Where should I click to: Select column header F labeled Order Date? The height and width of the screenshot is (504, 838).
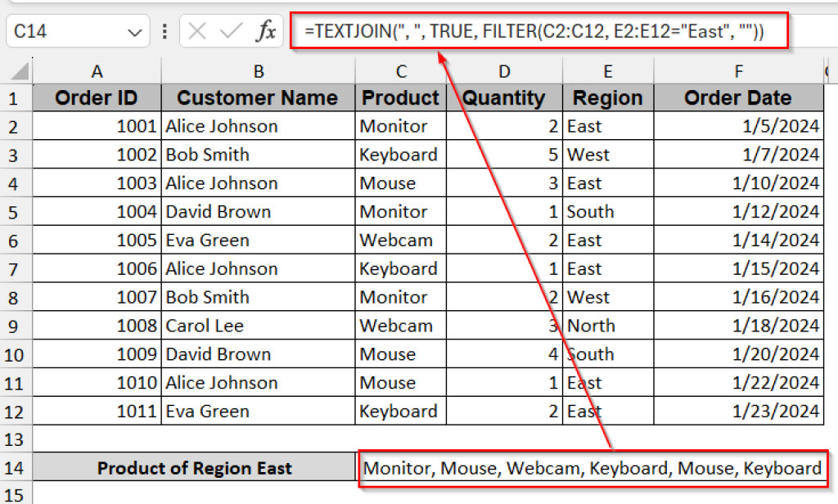click(737, 72)
